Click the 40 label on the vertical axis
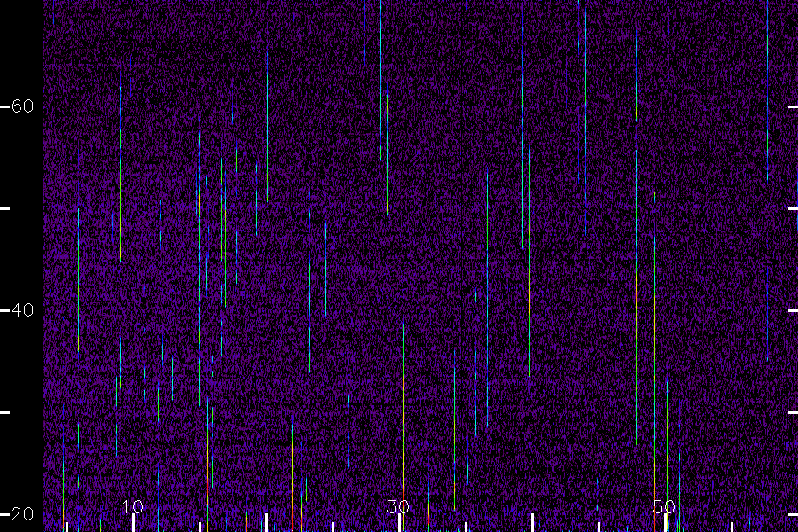Viewport: 798px width, 532px height. (22, 310)
